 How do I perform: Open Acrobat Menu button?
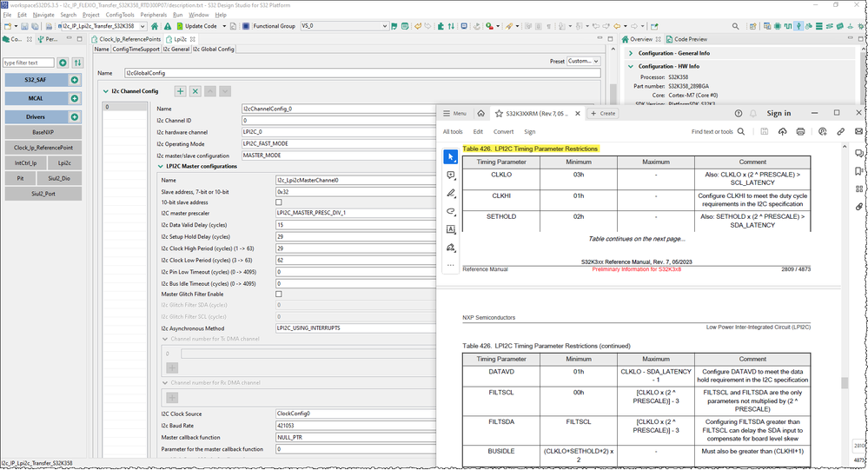(454, 114)
